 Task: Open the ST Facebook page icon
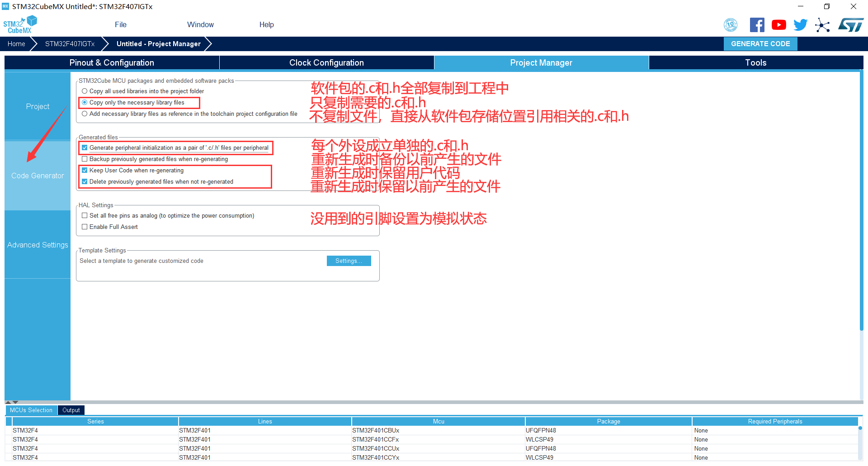click(757, 25)
